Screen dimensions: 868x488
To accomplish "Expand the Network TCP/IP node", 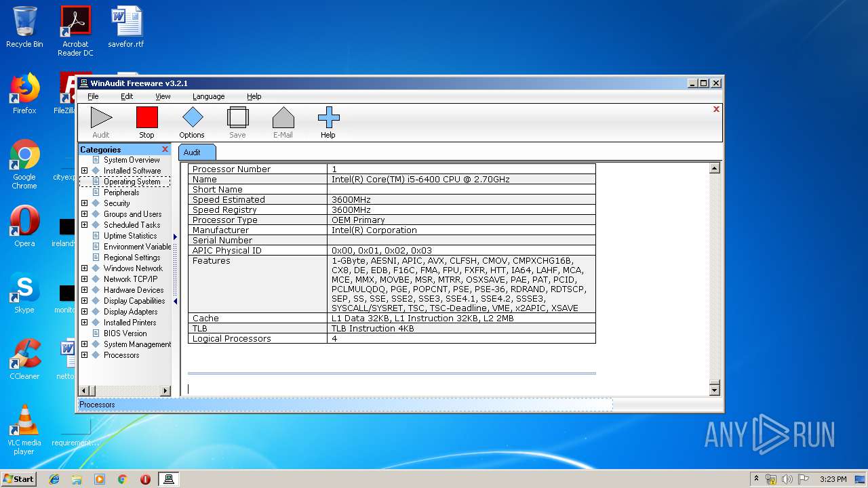I will tap(84, 279).
